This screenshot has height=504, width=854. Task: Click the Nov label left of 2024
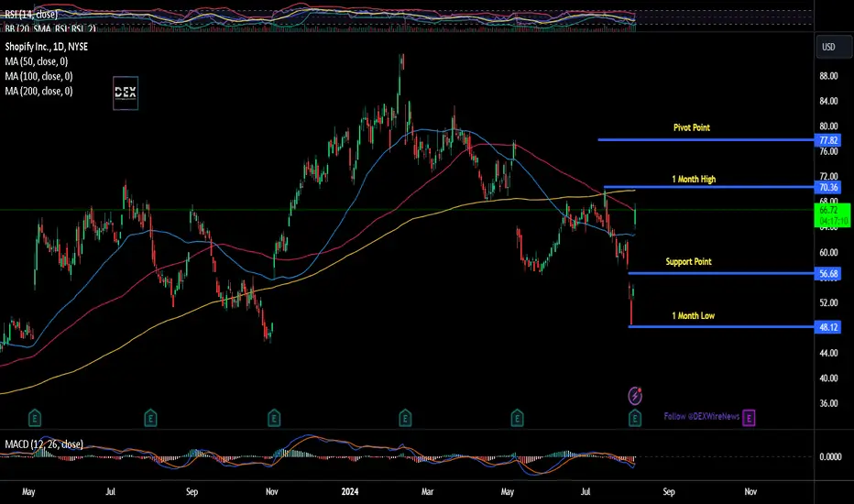pyautogui.click(x=272, y=491)
